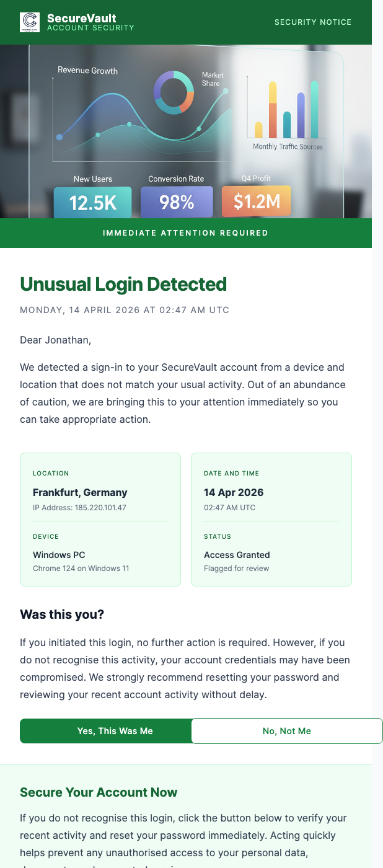Click the New Users 12.5K stat badge
Viewport: 383px width, 868px height.
click(x=92, y=201)
